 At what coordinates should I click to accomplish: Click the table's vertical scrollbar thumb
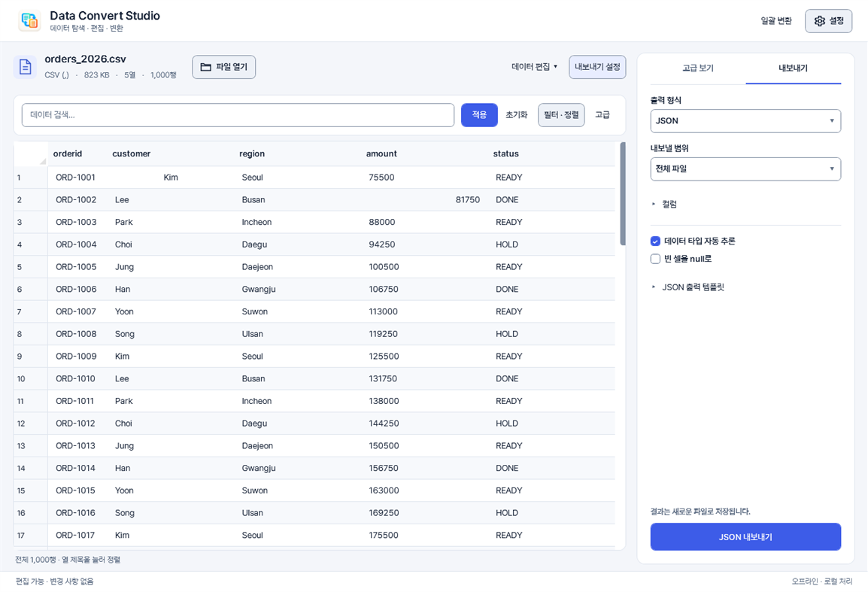point(623,194)
